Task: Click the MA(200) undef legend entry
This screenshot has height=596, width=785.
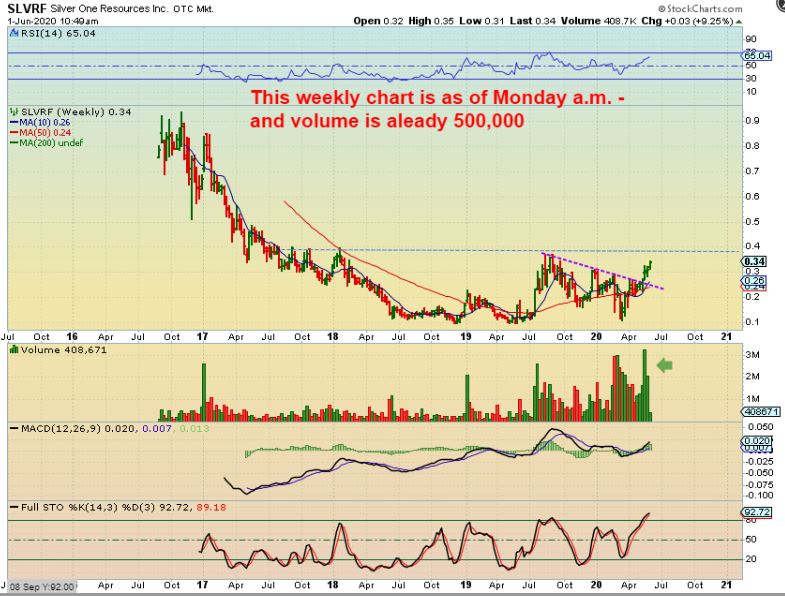Action: pyautogui.click(x=46, y=142)
